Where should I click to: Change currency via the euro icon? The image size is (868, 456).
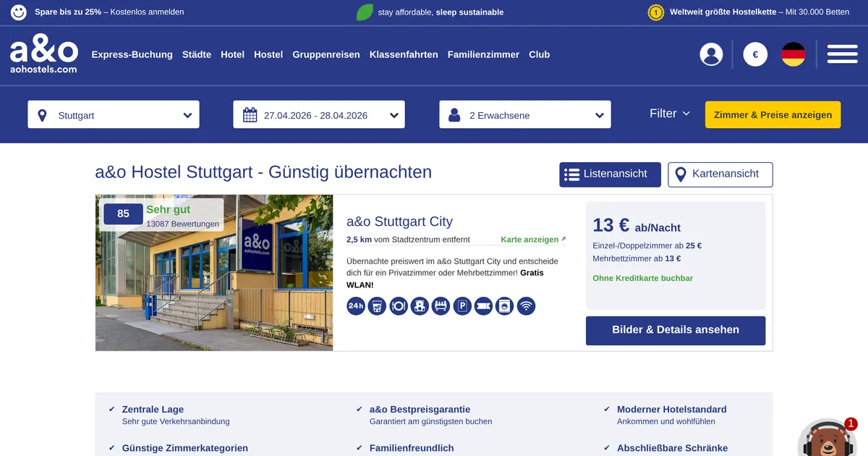coord(755,54)
